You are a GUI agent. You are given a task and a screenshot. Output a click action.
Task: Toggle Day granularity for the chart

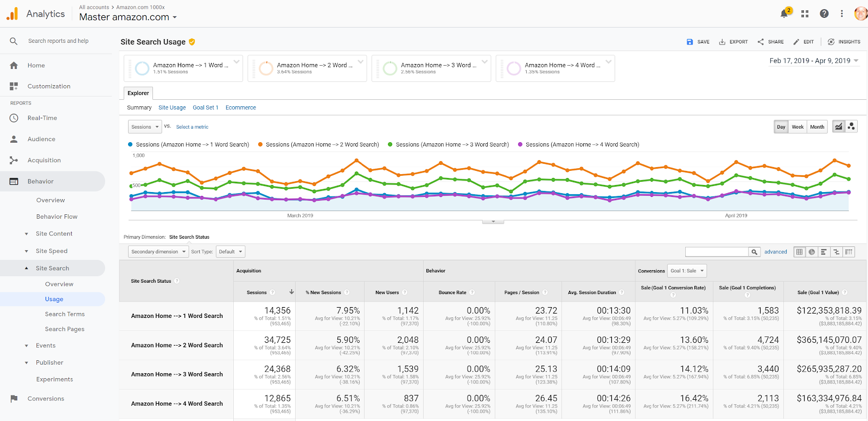(781, 127)
